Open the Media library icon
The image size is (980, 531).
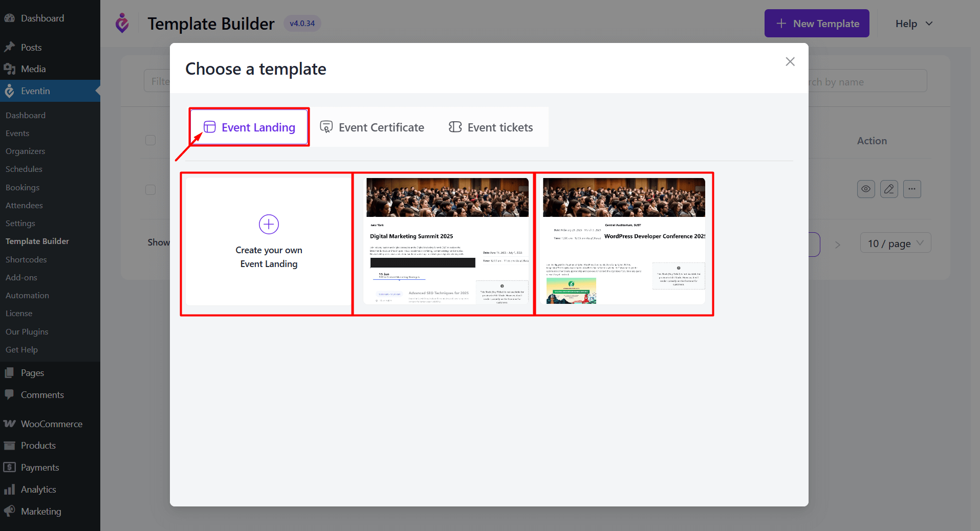(x=10, y=69)
